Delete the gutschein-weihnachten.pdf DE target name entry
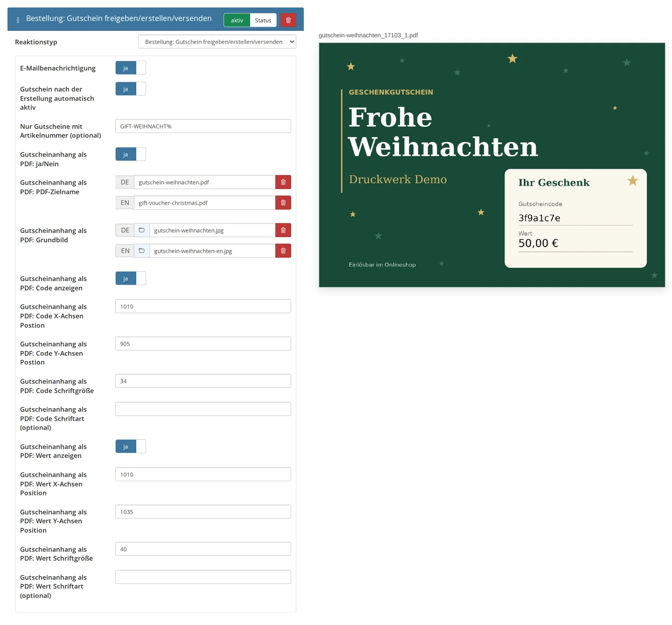The width and height of the screenshot is (672, 625). [283, 182]
